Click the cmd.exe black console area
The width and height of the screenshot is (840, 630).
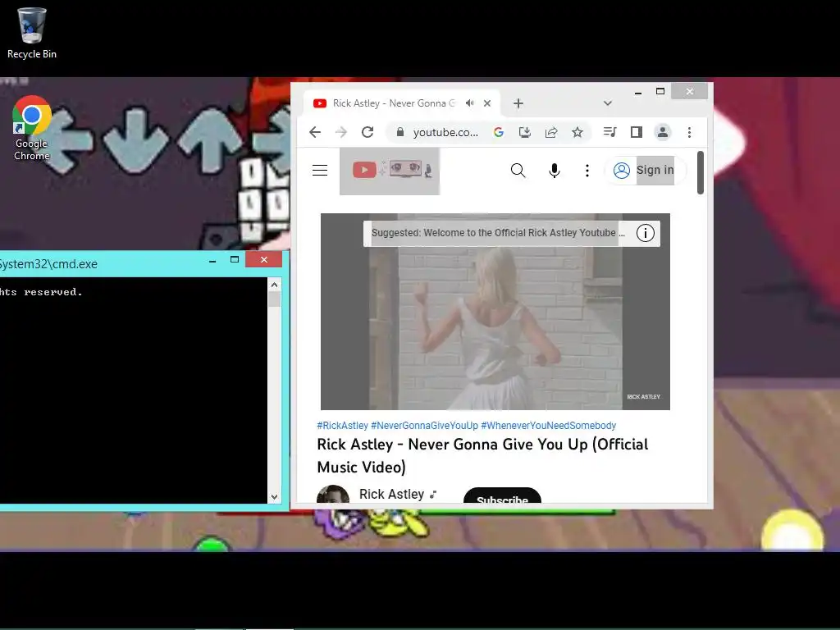(134, 390)
